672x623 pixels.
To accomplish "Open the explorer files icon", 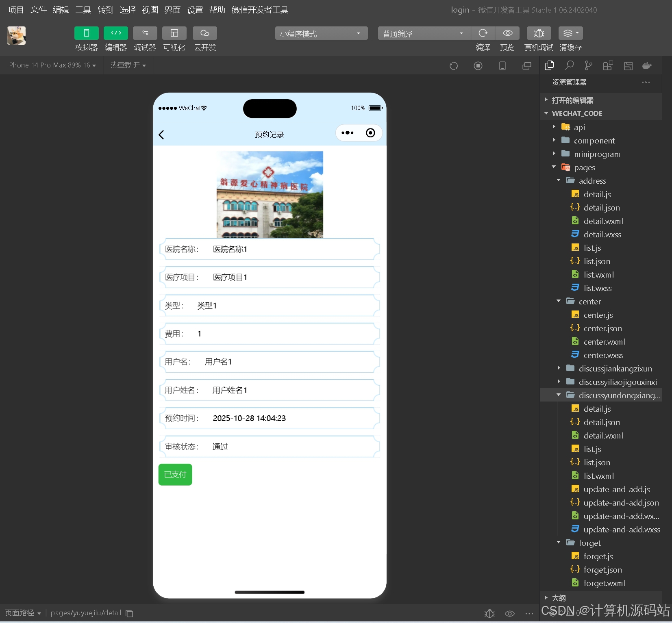I will pyautogui.click(x=550, y=65).
